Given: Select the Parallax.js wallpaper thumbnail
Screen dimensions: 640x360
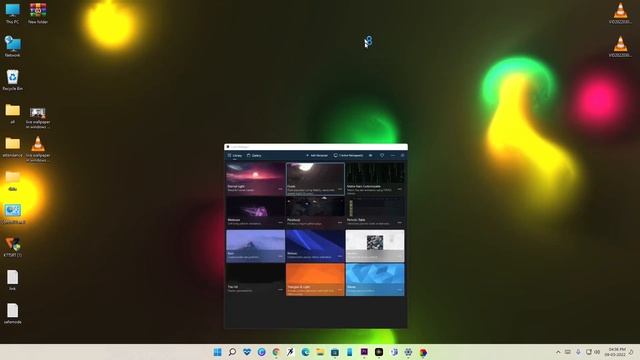Looking at the screenshot, I should point(315,212).
